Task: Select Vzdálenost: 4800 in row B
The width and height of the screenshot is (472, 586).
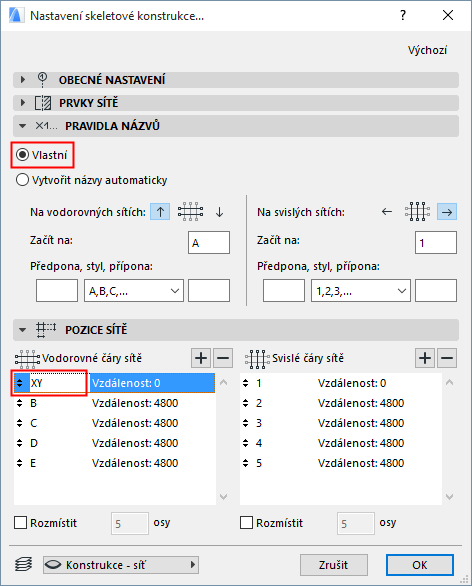Action: click(x=135, y=403)
